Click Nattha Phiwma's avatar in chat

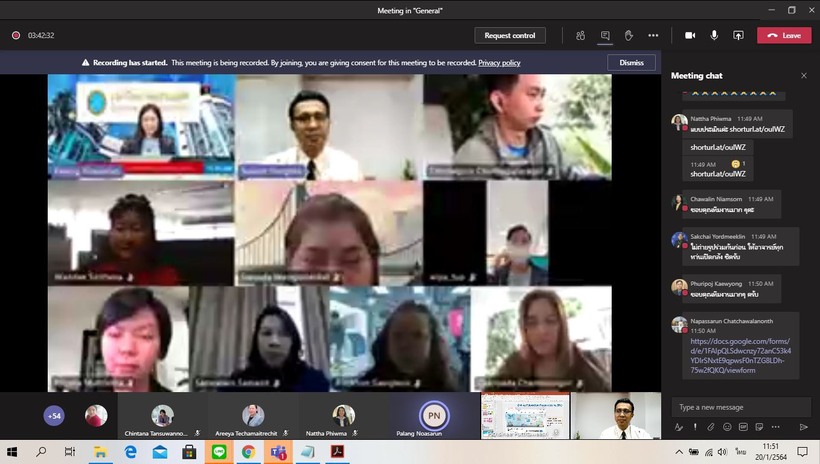(679, 122)
